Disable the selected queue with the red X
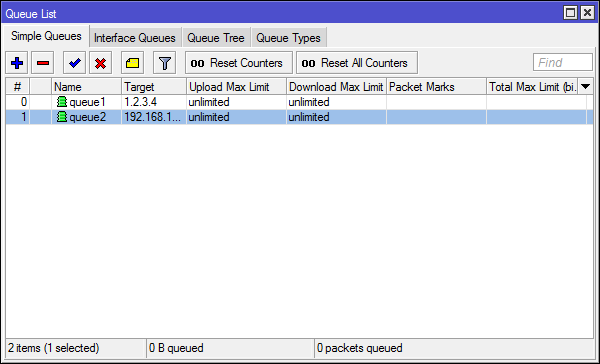Viewport: 600px width, 364px height. 100,63
